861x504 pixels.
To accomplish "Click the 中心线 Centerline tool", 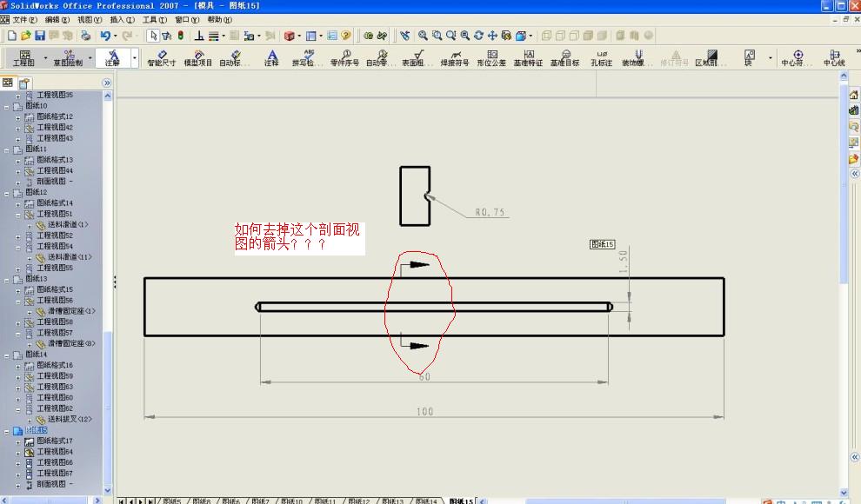I will tap(834, 58).
